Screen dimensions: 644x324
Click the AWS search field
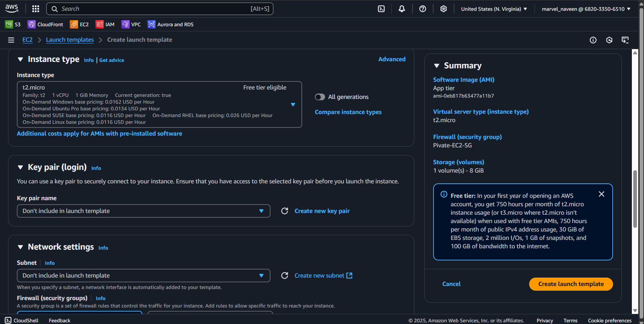(x=160, y=9)
